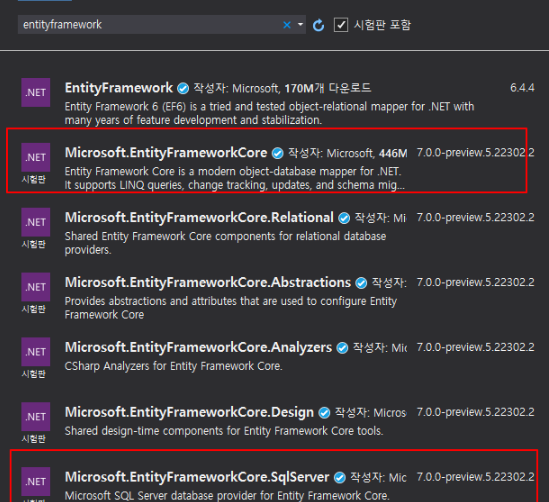Toggle the include prerelease checkbox
The width and height of the screenshot is (549, 502).
pyautogui.click(x=341, y=25)
